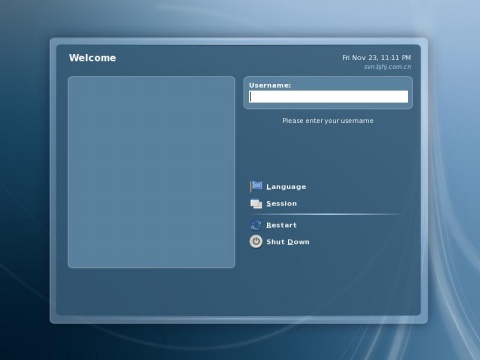This screenshot has height=360, width=480.
Task: Click the Session windows icon
Action: point(256,204)
